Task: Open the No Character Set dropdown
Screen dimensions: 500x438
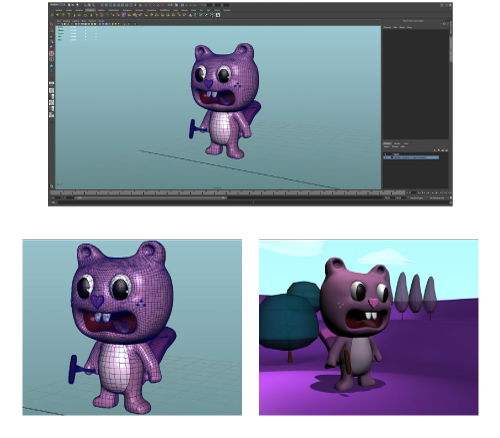Action: coord(437,198)
